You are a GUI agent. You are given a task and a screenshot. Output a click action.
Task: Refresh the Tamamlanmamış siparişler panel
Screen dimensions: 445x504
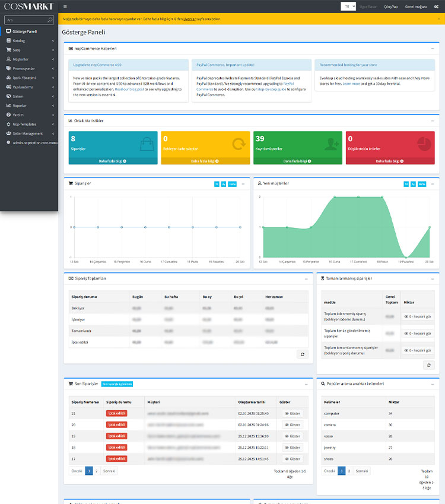[x=428, y=365]
